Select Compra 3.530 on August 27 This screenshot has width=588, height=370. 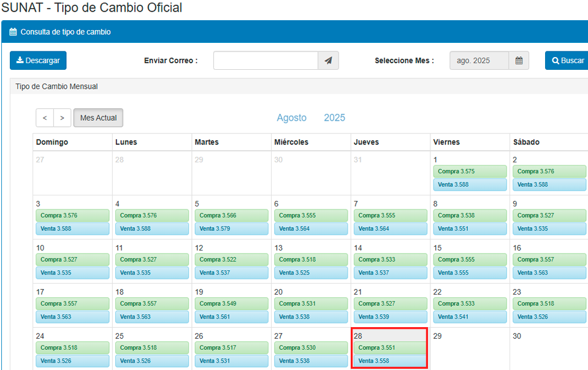tap(311, 347)
